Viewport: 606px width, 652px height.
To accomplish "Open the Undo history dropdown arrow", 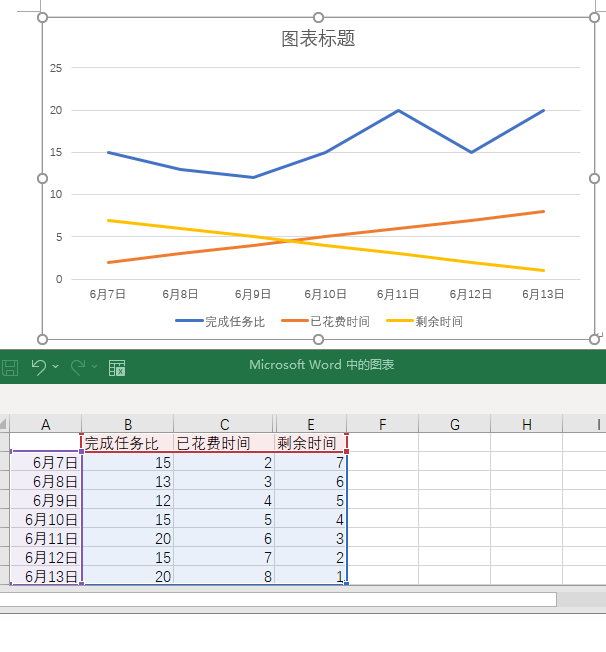I will click(x=56, y=366).
